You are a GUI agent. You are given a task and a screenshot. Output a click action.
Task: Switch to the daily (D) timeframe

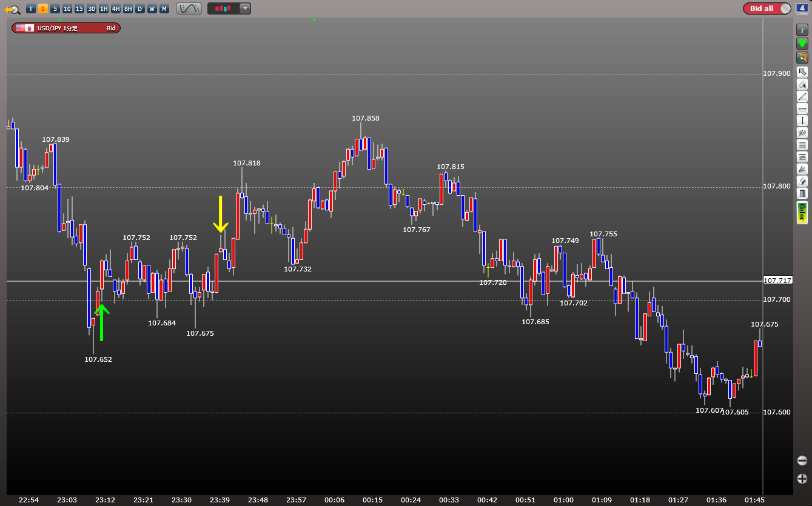[x=139, y=8]
